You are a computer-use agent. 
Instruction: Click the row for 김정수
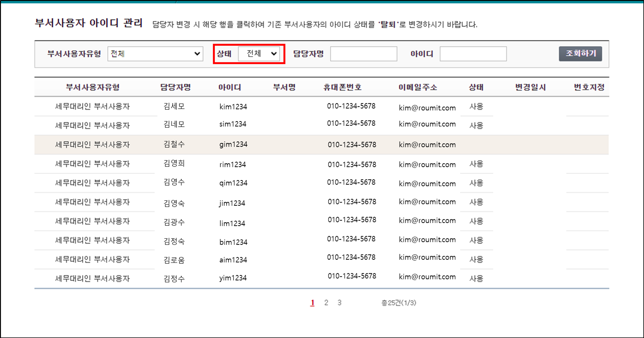point(174,279)
